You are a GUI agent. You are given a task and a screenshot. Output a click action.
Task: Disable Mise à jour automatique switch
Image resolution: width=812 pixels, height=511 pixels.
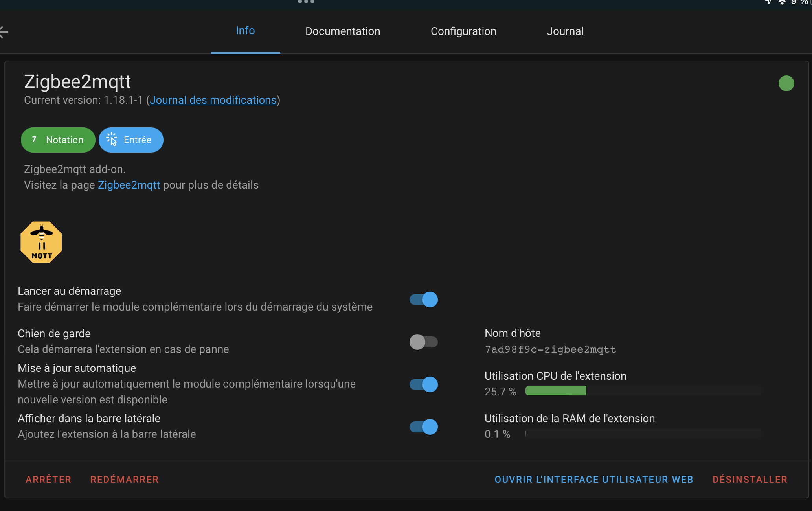(x=424, y=384)
